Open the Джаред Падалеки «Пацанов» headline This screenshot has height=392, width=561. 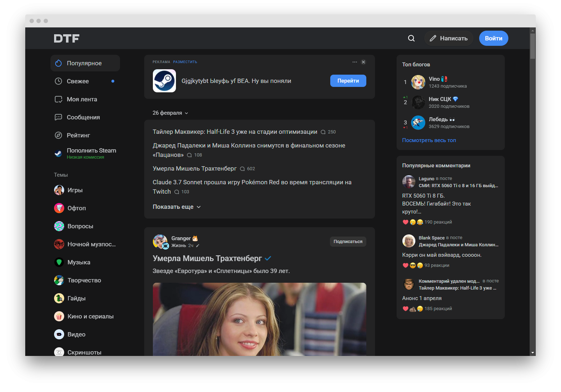pos(249,150)
